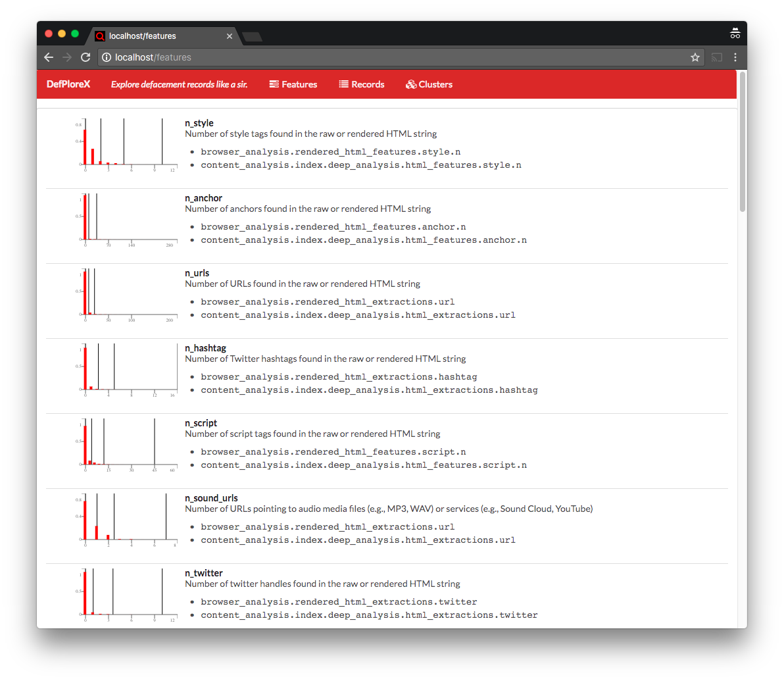Click the n_twitter feature title

(x=203, y=573)
